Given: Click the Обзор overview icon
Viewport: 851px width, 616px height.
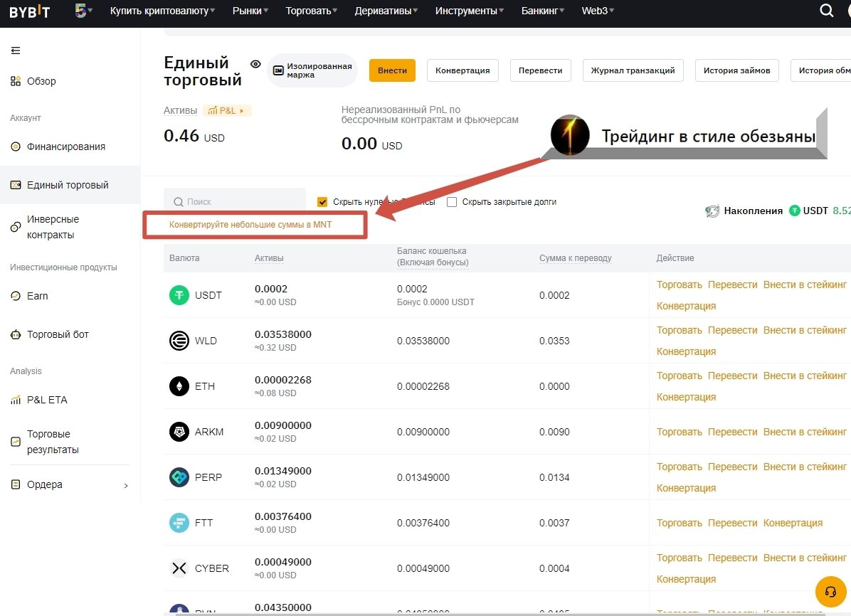Looking at the screenshot, I should (16, 81).
